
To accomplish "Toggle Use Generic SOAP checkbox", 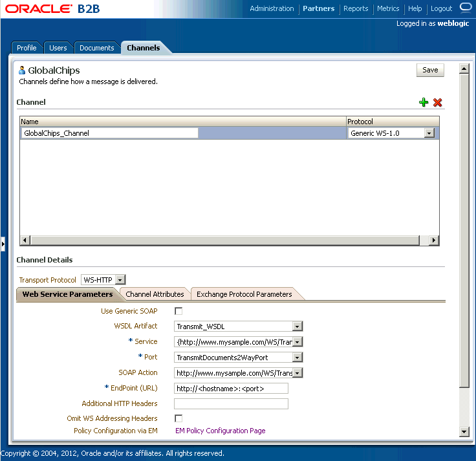I will 178,311.
